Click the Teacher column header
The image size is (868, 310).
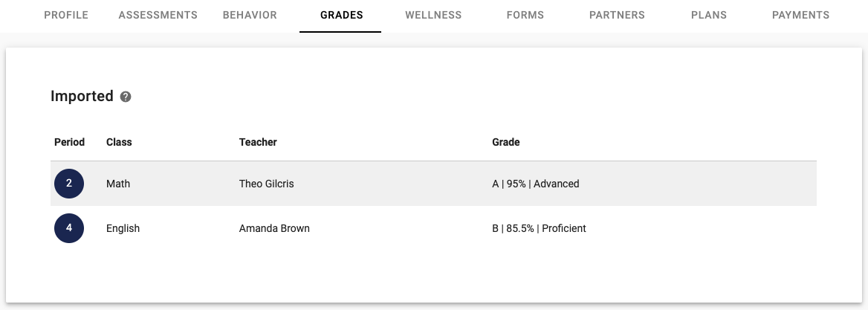coord(258,142)
